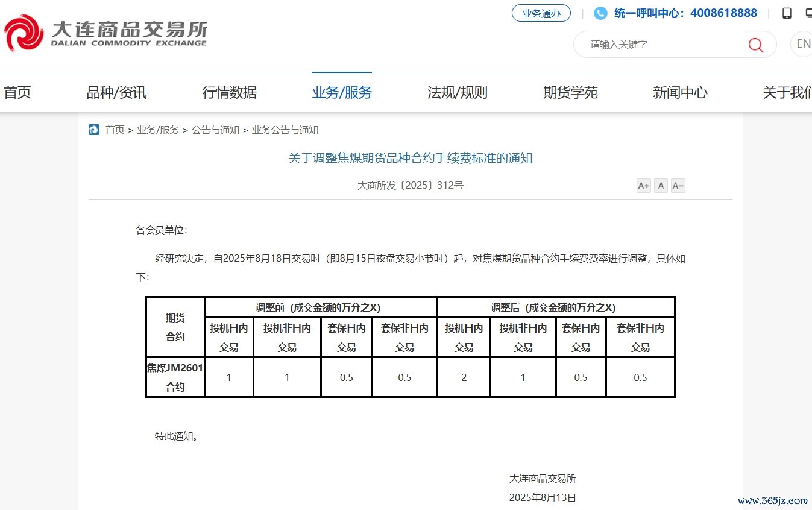
Task: Select 行情数据 in the navigation bar
Action: tap(229, 92)
